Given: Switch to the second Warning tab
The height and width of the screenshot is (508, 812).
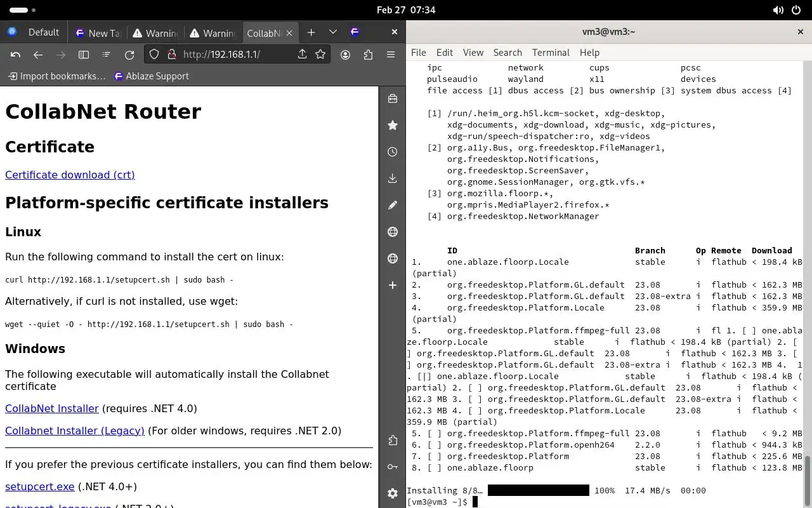Looking at the screenshot, I should pyautogui.click(x=213, y=33).
